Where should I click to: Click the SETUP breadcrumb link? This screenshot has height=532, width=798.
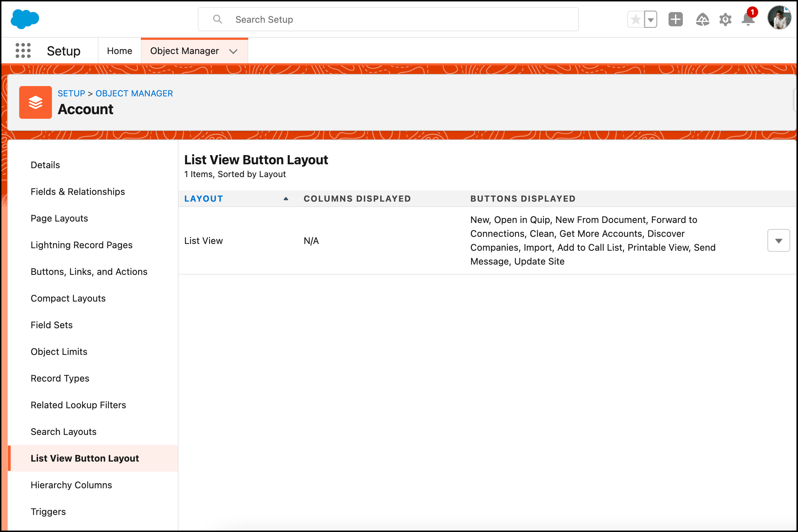71,94
